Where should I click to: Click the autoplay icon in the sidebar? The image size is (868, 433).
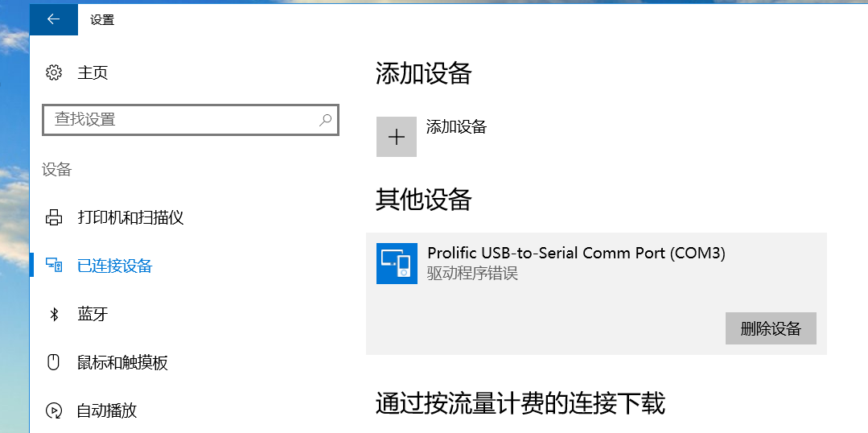click(x=54, y=410)
